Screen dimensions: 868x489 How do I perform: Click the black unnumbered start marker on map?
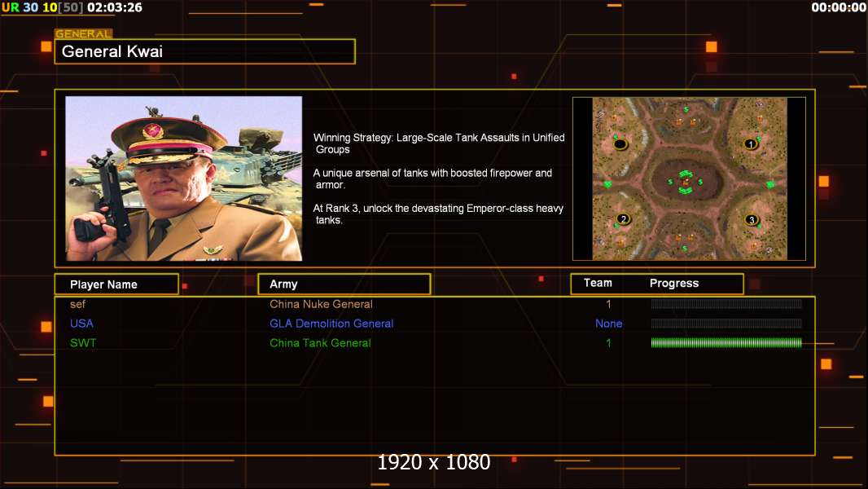click(x=620, y=144)
